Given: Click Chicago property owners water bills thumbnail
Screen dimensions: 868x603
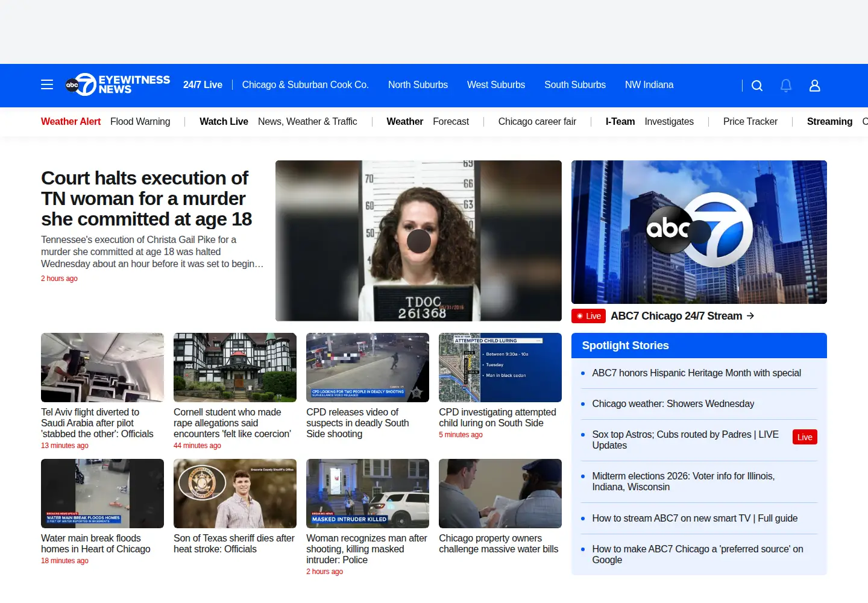Looking at the screenshot, I should [x=500, y=493].
